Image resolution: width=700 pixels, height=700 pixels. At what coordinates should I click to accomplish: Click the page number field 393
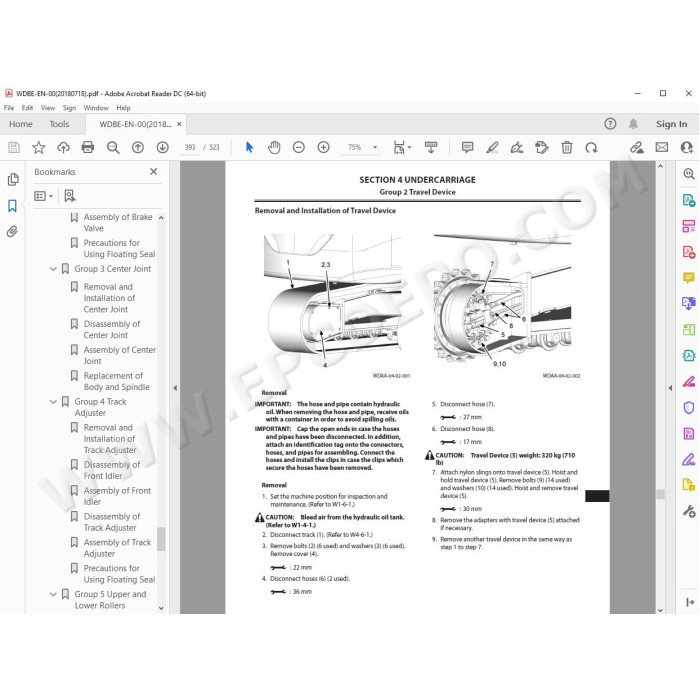(x=190, y=147)
